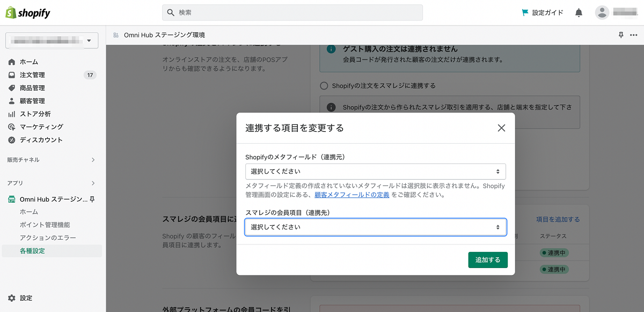This screenshot has height=312, width=644.
Task: Open ディスカウント
Action: [41, 140]
